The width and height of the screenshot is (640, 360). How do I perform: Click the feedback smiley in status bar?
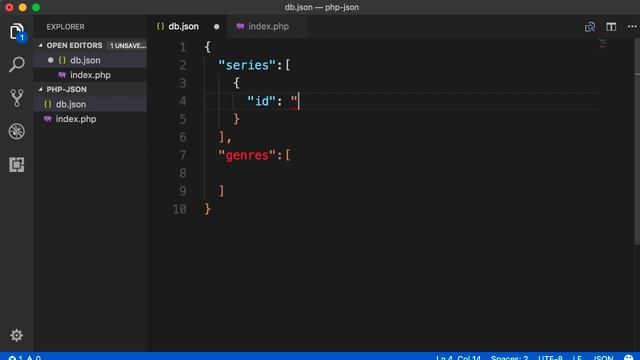pos(629,357)
